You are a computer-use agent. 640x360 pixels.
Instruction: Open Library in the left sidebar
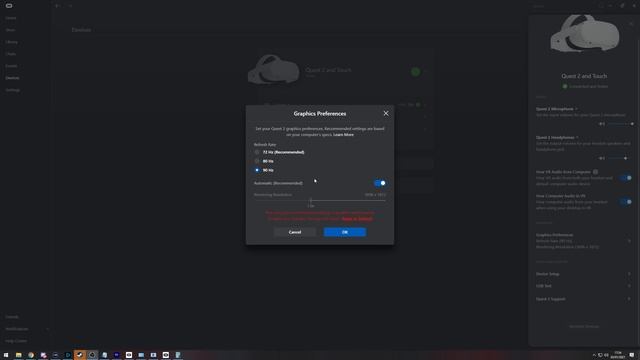11,42
